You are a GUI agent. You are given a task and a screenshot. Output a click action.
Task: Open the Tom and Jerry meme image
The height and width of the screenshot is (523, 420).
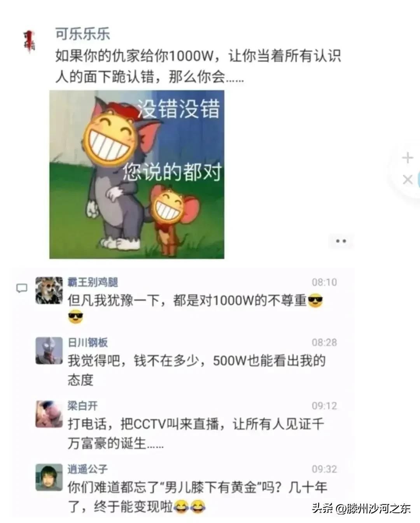click(x=137, y=174)
